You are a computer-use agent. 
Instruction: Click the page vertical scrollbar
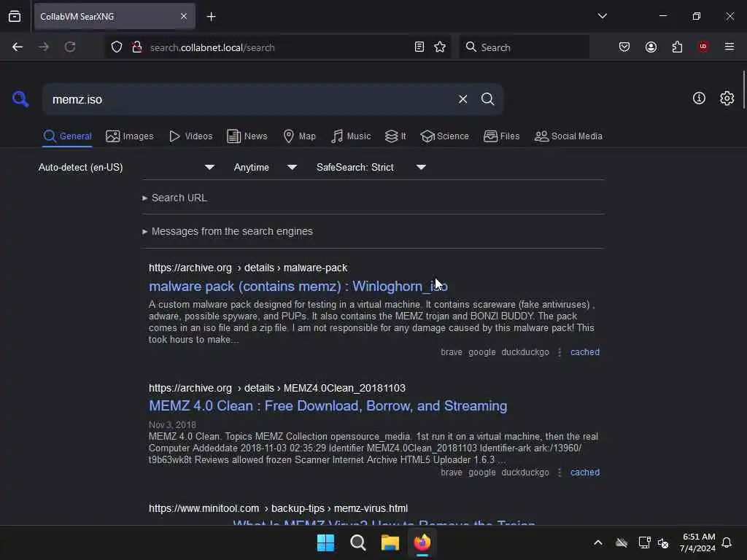(743, 90)
